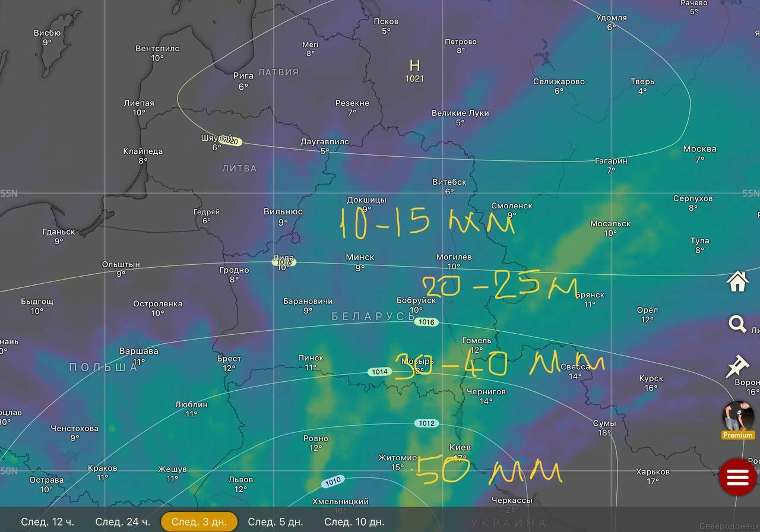Click the Брест city label
Image resolution: width=760 pixels, height=532 pixels.
[x=229, y=358]
